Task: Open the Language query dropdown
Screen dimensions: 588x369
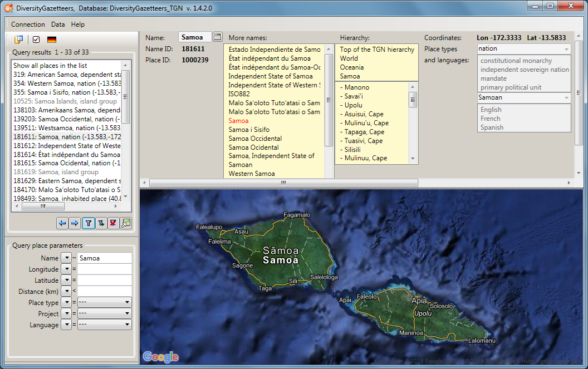Action: tap(104, 325)
